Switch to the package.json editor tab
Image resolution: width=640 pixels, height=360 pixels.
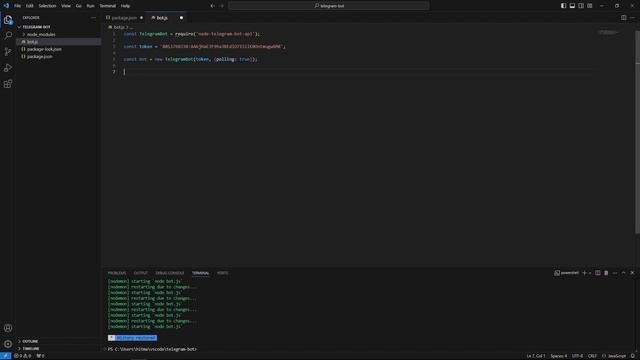click(x=124, y=18)
